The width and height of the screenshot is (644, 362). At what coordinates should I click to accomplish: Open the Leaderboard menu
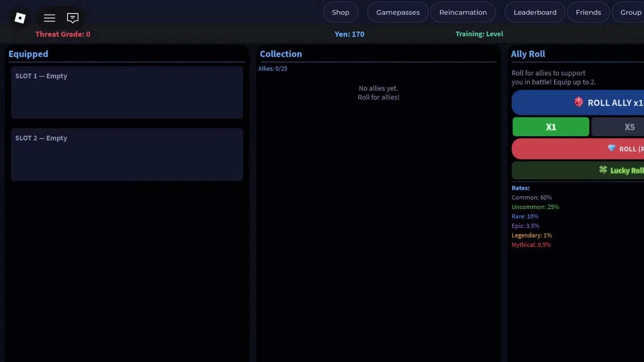point(535,12)
